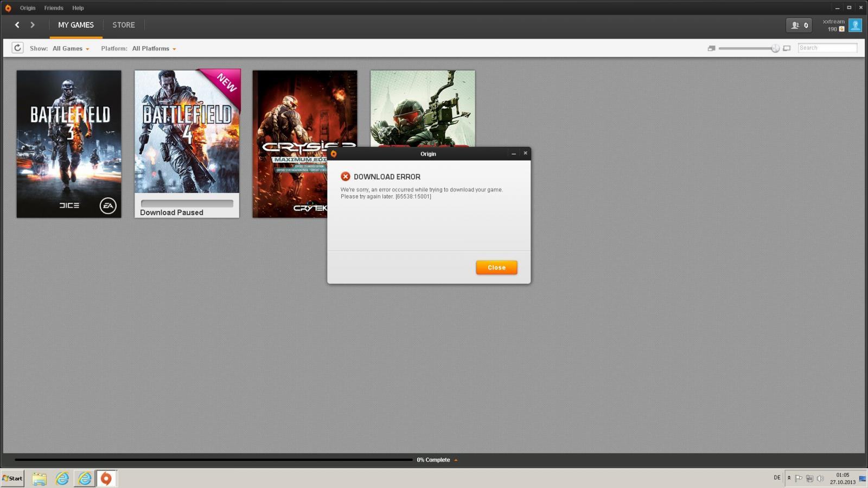Image resolution: width=868 pixels, height=488 pixels.
Task: Click the xxtream username
Action: [833, 22]
